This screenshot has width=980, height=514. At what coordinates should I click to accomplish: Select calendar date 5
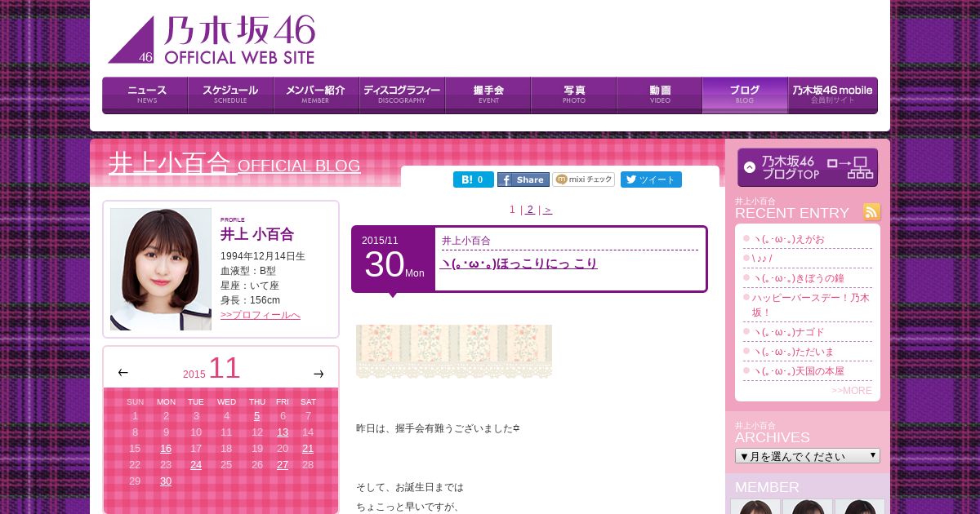point(256,416)
